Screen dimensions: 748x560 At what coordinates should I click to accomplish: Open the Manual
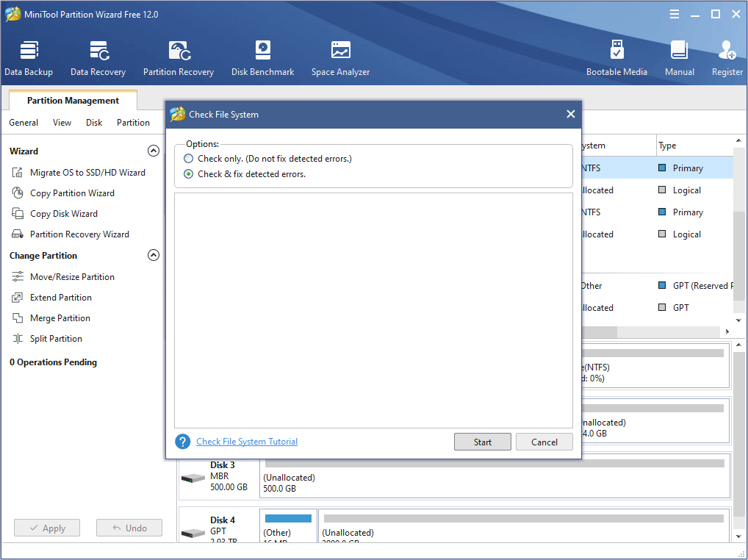click(680, 58)
